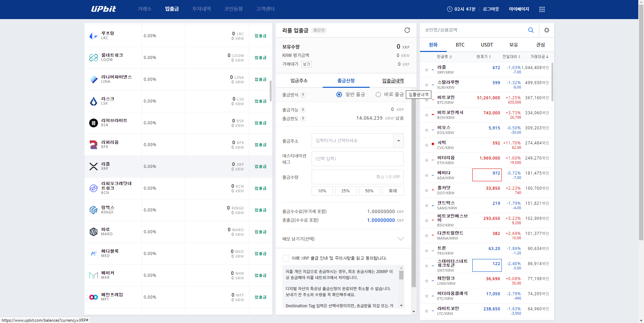Favorite star for 폴카닷 DOT/KRW
This screenshot has height=323, width=644.
pos(427,190)
